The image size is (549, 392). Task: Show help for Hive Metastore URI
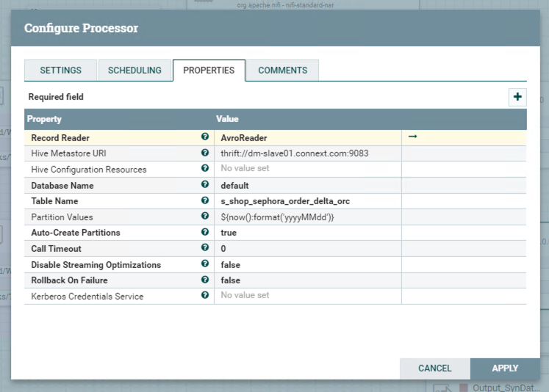205,153
